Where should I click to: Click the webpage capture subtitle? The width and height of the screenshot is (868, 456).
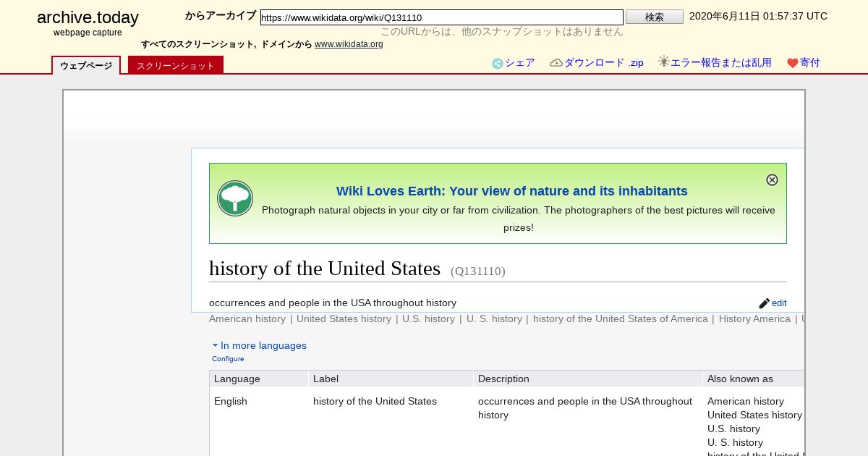pos(88,33)
